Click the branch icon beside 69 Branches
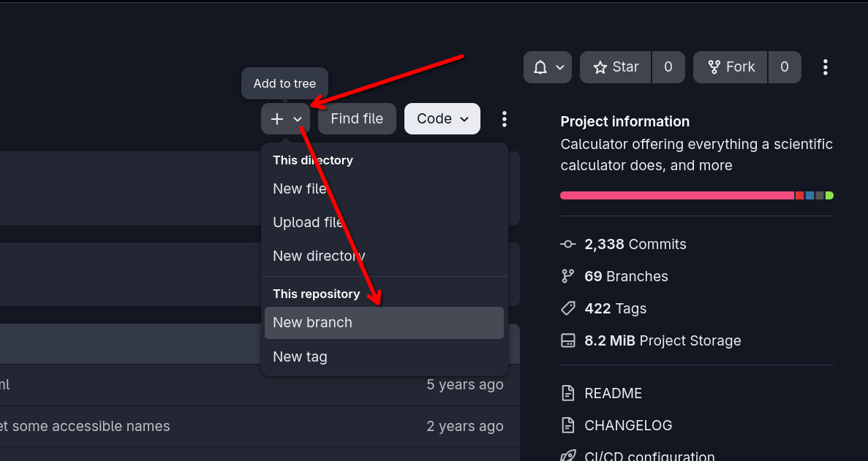The width and height of the screenshot is (868, 461). (x=568, y=276)
